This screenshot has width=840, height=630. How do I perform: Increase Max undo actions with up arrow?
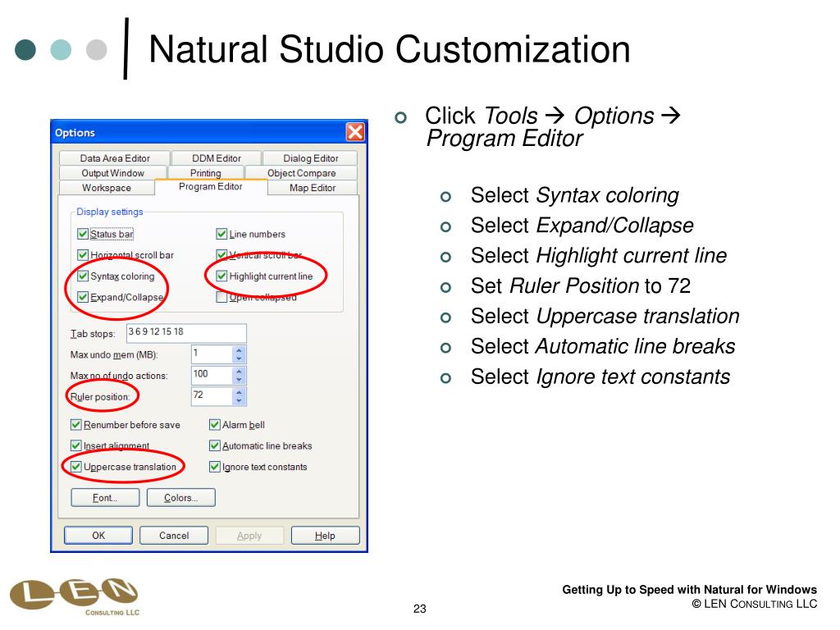239,371
